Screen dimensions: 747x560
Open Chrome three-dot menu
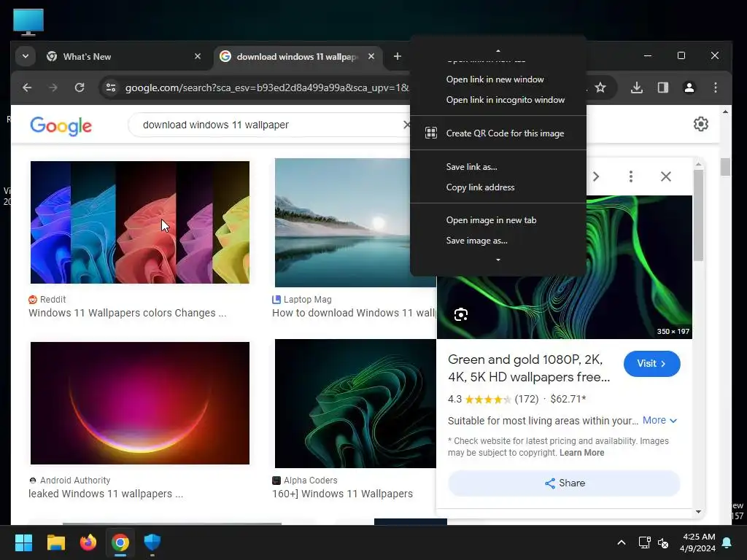pyautogui.click(x=716, y=87)
